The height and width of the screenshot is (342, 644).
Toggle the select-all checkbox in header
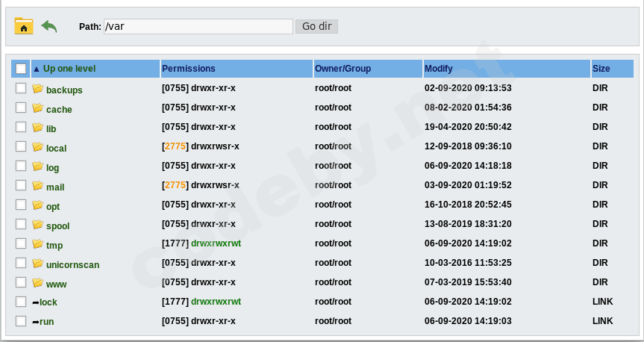point(21,69)
